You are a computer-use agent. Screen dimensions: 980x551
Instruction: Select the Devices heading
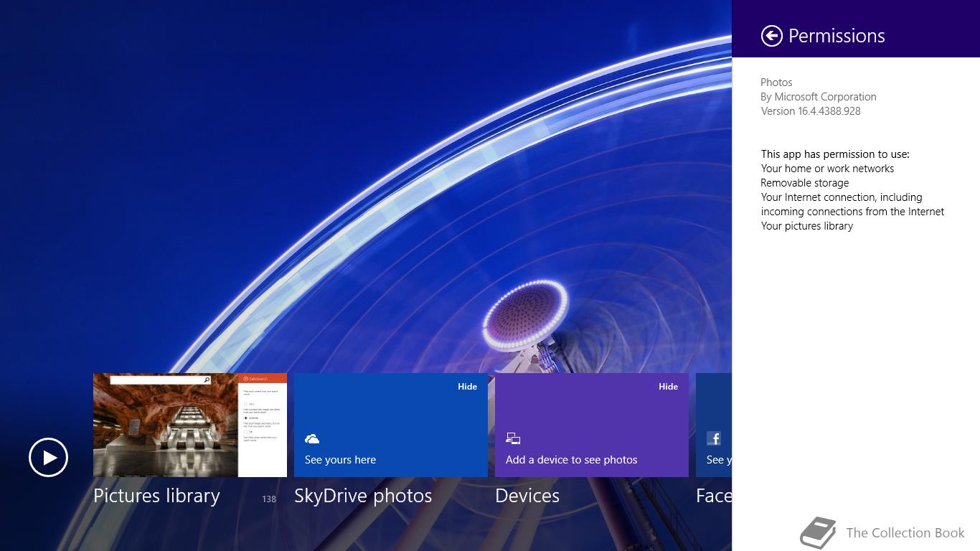pos(527,496)
